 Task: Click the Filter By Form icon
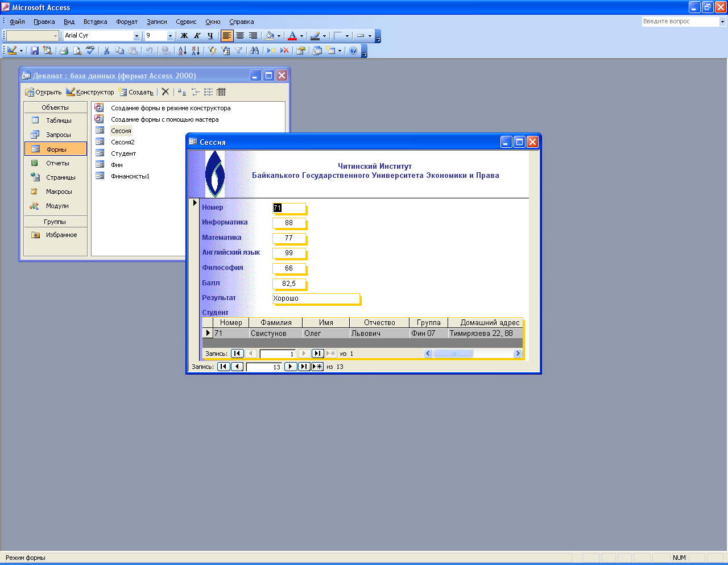tap(225, 51)
